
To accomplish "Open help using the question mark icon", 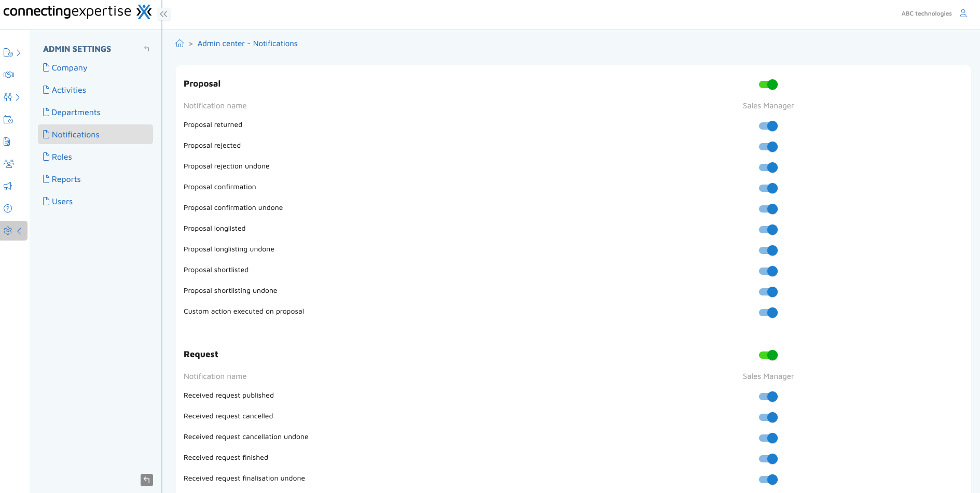I will click(x=8, y=208).
